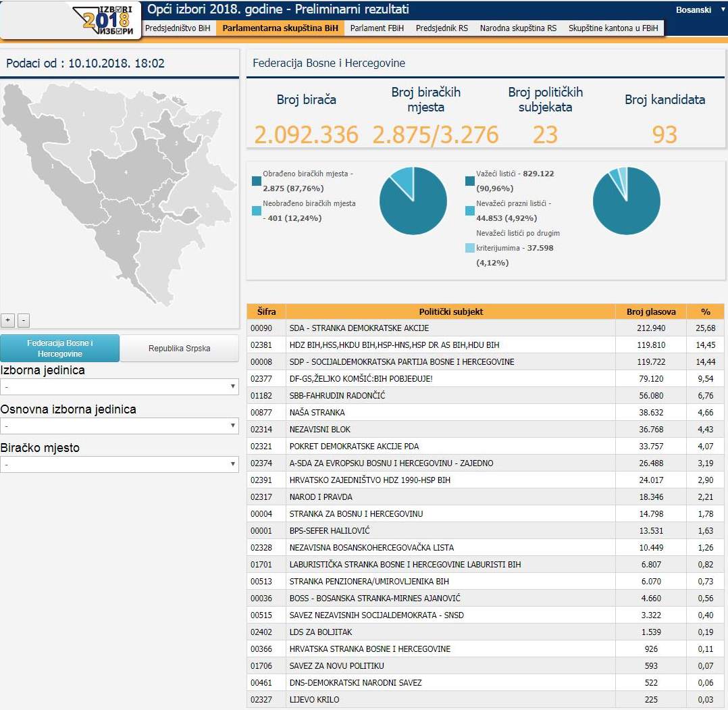This screenshot has width=728, height=710.
Task: Switch to Predsjedništvo BiH tab
Action: tap(178, 28)
